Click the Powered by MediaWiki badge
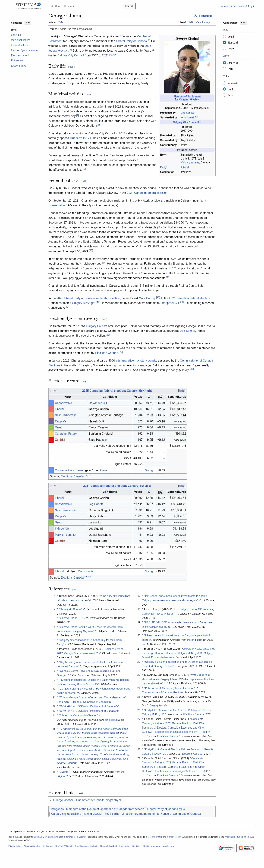Image resolution: width=264 pixels, height=868 pixels. pos(246,848)
